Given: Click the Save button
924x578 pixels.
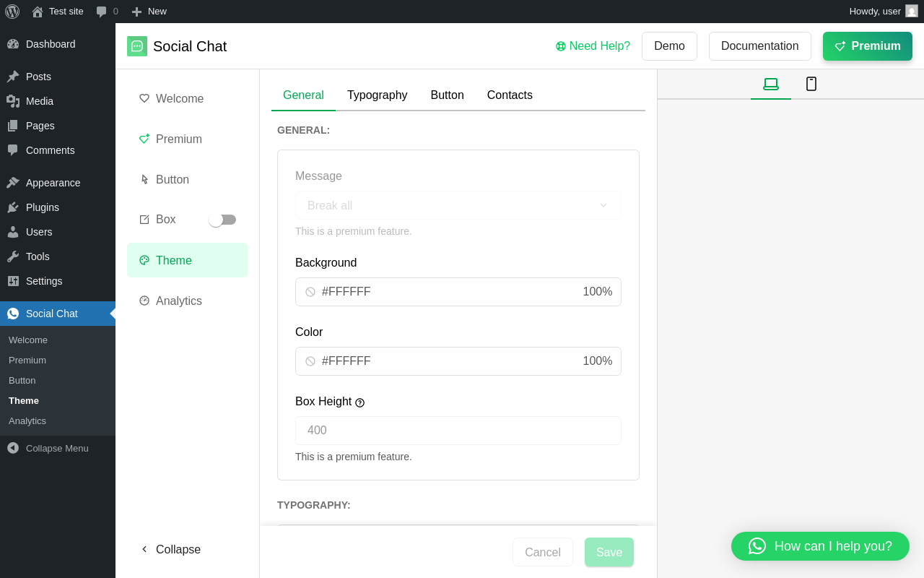Looking at the screenshot, I should (x=609, y=552).
